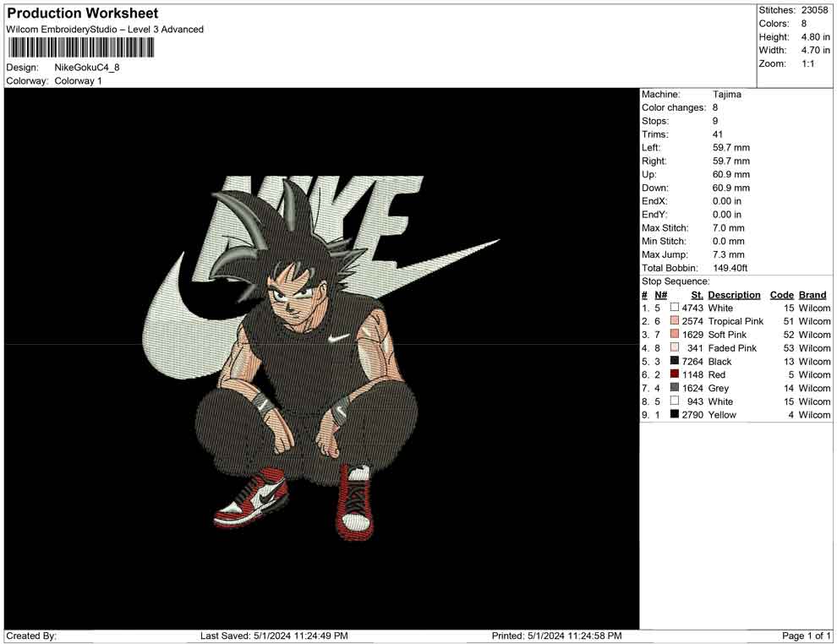Click the Faded Pink color swatch
The height and width of the screenshot is (644, 837).
coord(674,347)
